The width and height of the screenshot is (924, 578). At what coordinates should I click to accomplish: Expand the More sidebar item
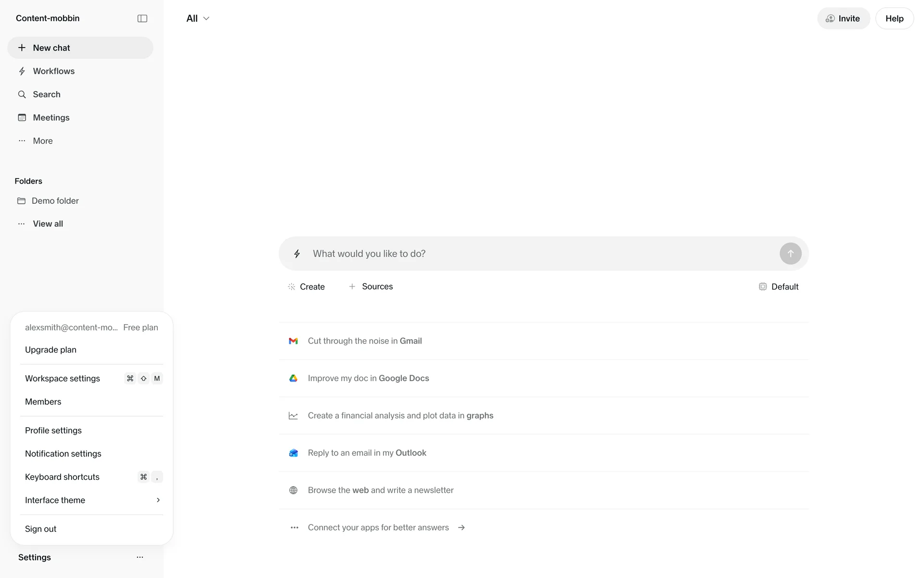tap(42, 141)
